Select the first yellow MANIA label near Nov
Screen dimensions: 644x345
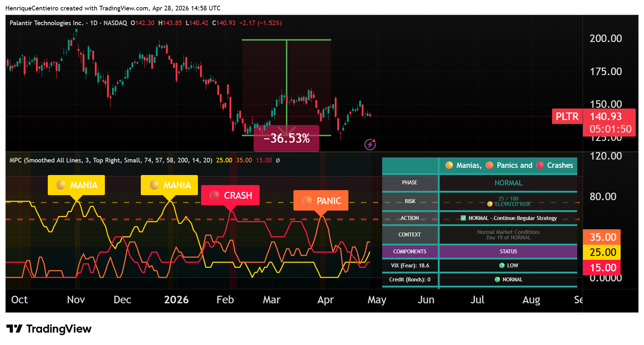pos(76,185)
